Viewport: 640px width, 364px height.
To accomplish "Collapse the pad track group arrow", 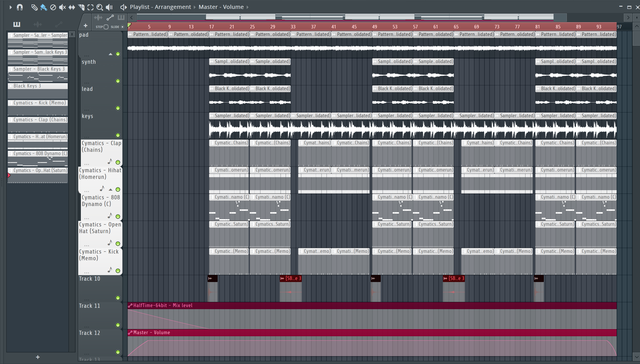I will pyautogui.click(x=110, y=54).
